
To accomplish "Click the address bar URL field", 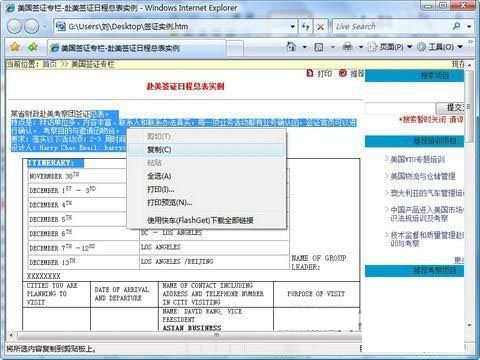I will click(172, 26).
